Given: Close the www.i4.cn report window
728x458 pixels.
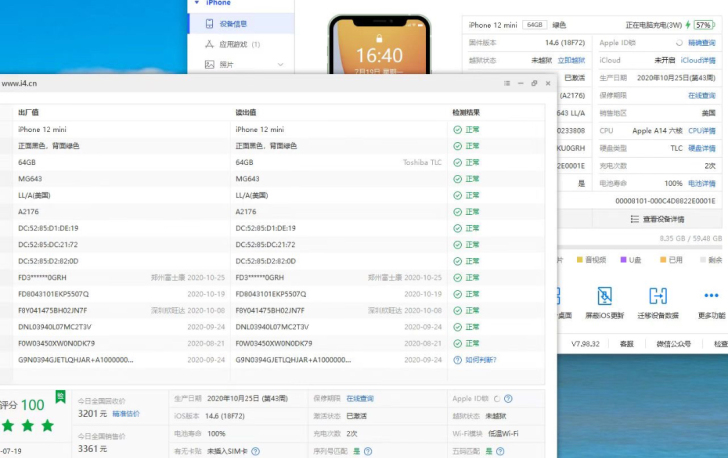Looking at the screenshot, I should [548, 84].
